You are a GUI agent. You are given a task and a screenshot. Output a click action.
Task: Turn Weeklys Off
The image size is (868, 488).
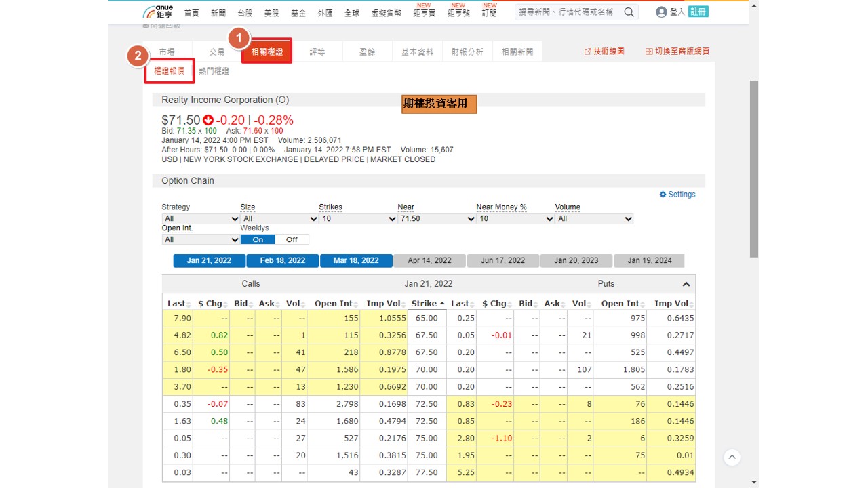coord(292,239)
